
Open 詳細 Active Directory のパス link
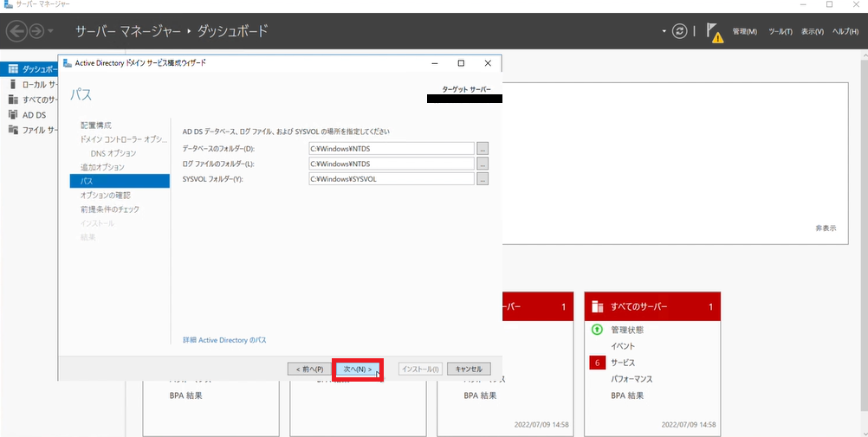pos(224,340)
